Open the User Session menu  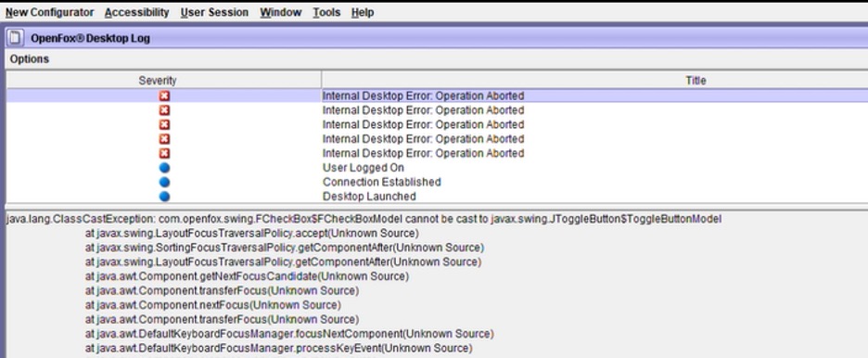point(214,12)
